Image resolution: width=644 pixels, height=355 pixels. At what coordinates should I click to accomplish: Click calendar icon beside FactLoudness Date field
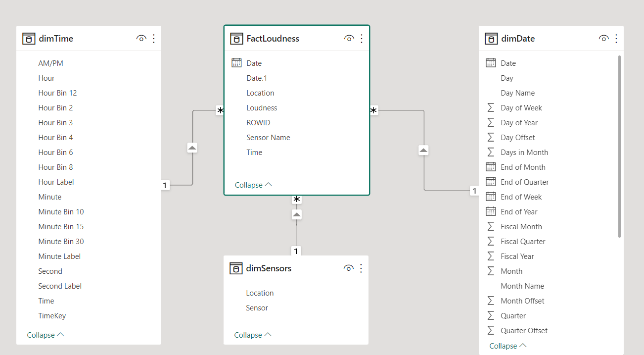pyautogui.click(x=236, y=63)
